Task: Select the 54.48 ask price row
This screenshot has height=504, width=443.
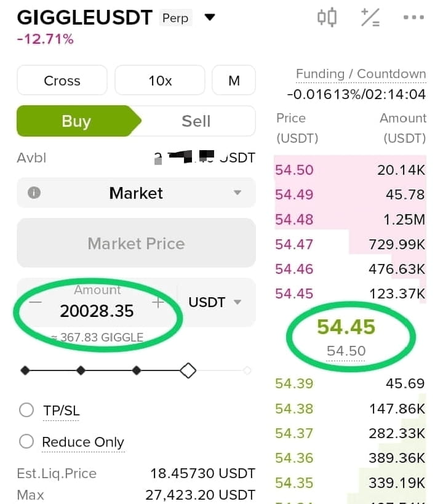Action: point(351,220)
